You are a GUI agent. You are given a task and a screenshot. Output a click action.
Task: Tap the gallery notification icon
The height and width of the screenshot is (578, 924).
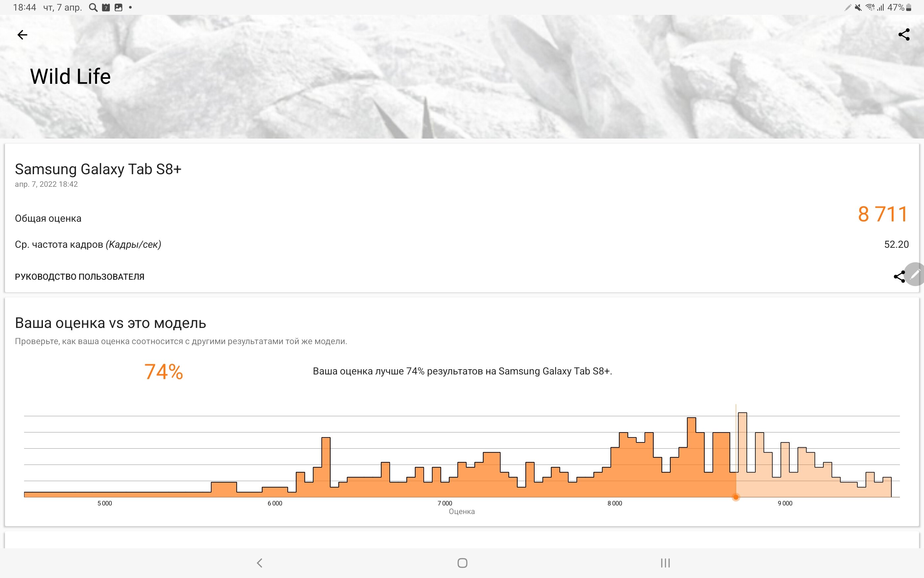pos(118,7)
